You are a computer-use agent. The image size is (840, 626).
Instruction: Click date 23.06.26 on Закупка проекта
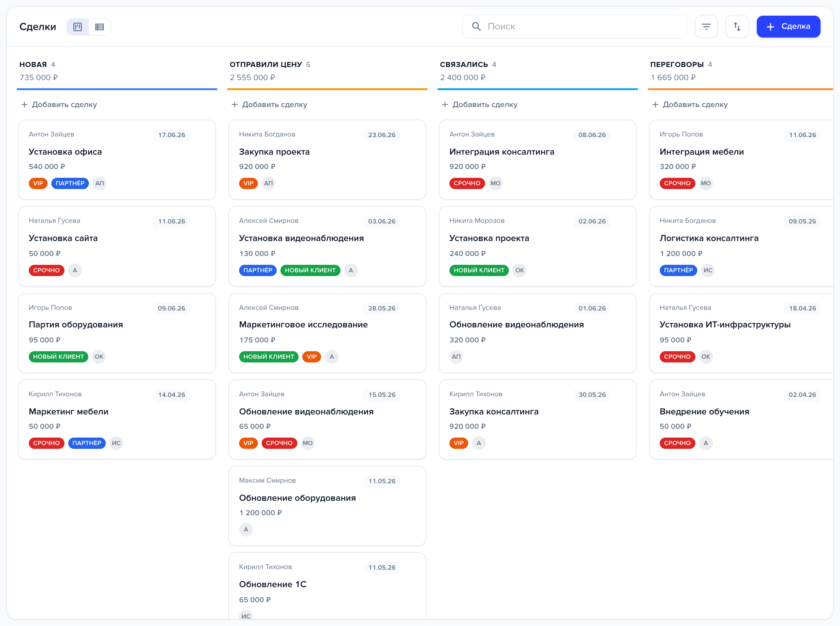pyautogui.click(x=382, y=135)
